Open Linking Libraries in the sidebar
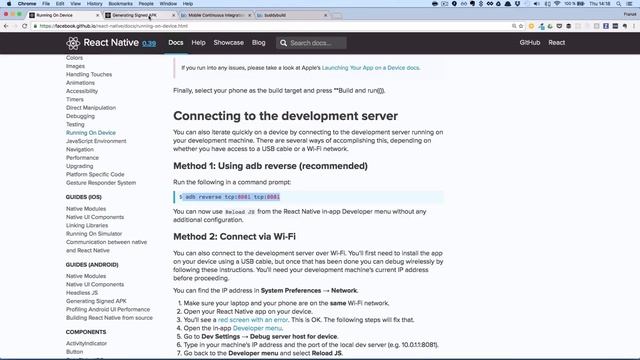This screenshot has height=360, width=640. (87, 226)
